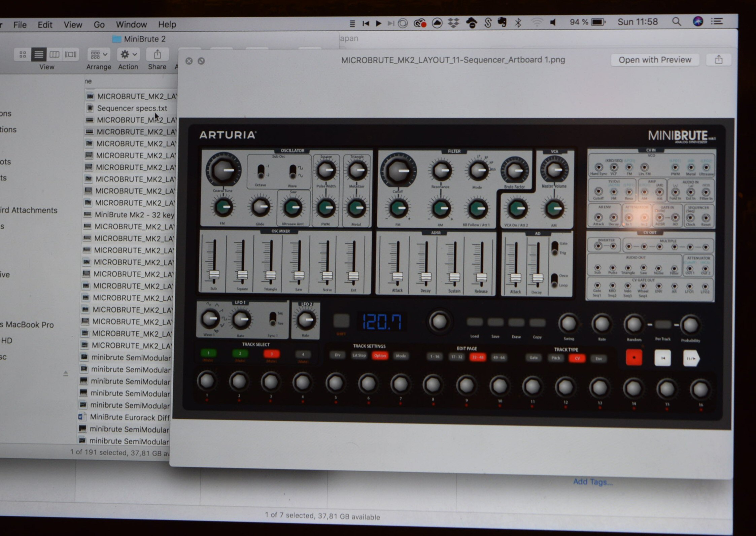756x536 pixels.
Task: Toggle the Sub Osc Wave switch
Action: tap(293, 172)
